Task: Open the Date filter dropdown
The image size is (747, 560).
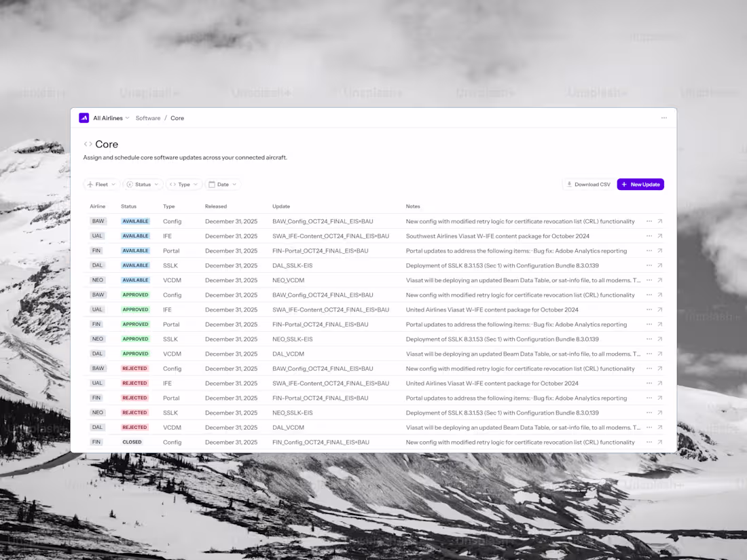Action: (223, 184)
